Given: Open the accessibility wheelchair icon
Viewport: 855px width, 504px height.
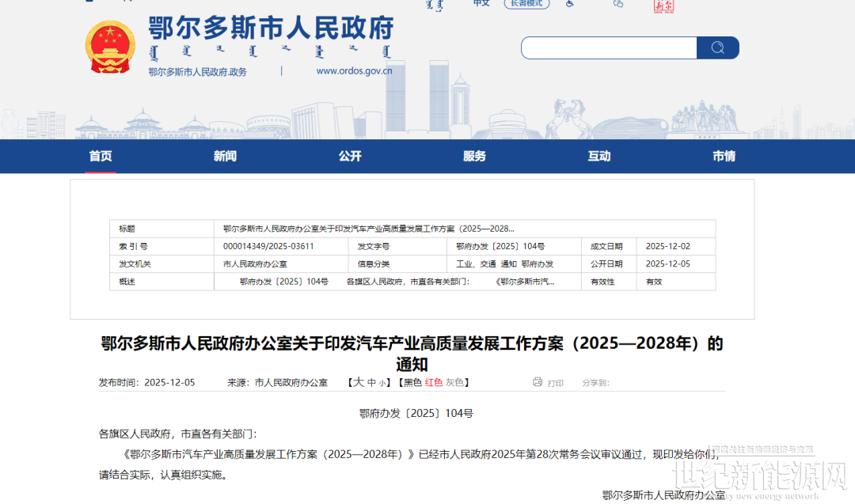Looking at the screenshot, I should point(569,3).
